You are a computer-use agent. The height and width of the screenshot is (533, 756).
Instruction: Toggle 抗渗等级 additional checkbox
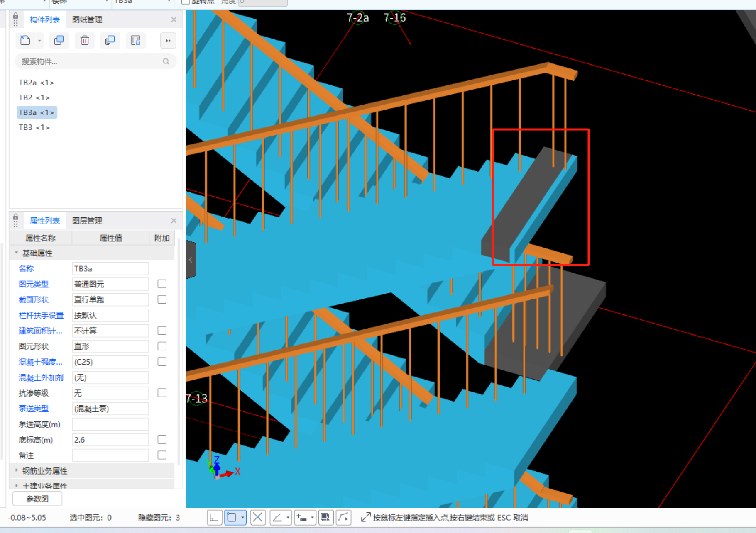tap(162, 393)
